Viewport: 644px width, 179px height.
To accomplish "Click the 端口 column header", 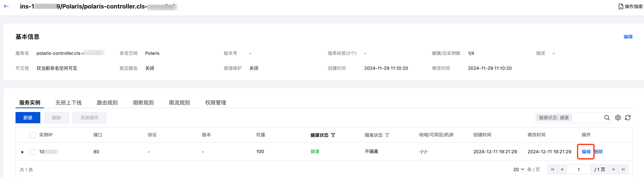I will click(98, 135).
